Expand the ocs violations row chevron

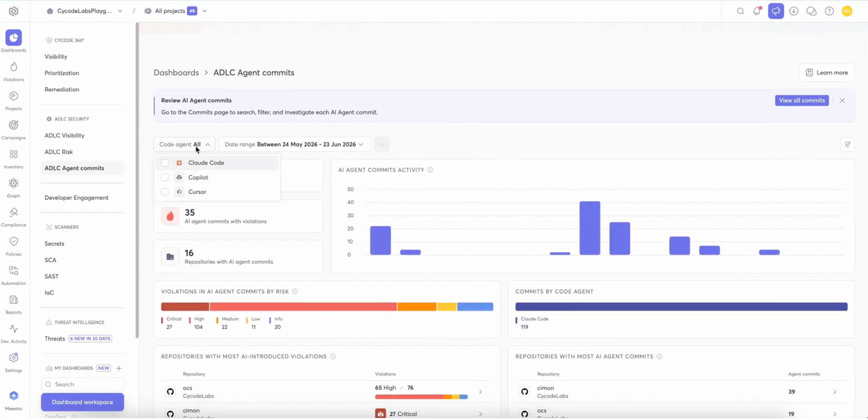480,392
